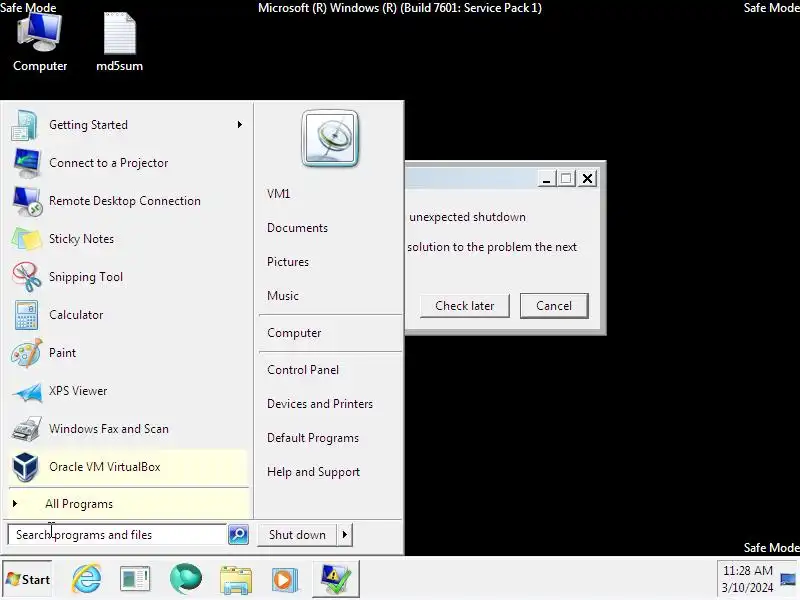This screenshot has width=800, height=600.
Task: Launch Connect to a Projector
Action: tap(128, 163)
